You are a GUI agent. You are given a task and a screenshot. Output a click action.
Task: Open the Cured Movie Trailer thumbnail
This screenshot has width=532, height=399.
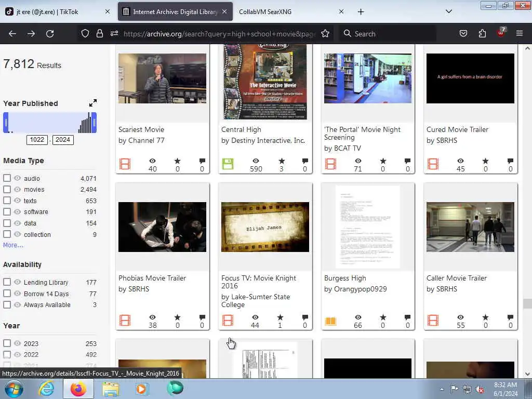(470, 78)
